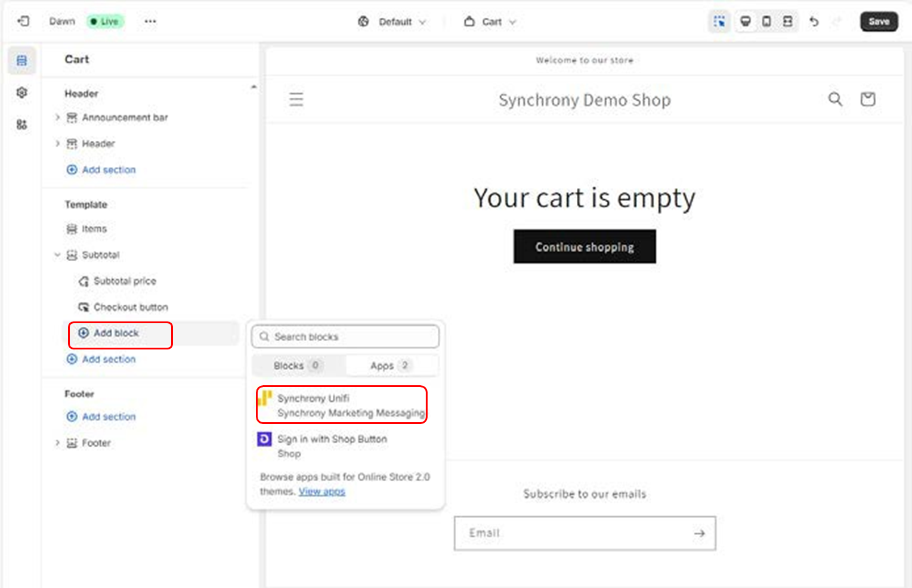Viewport: 912px width, 588px height.
Task: Open the Default theme style dropdown
Action: coord(392,22)
